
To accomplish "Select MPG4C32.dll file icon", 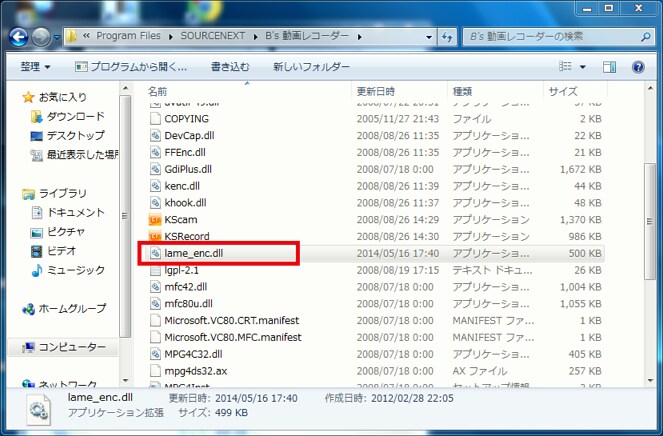I will point(156,354).
